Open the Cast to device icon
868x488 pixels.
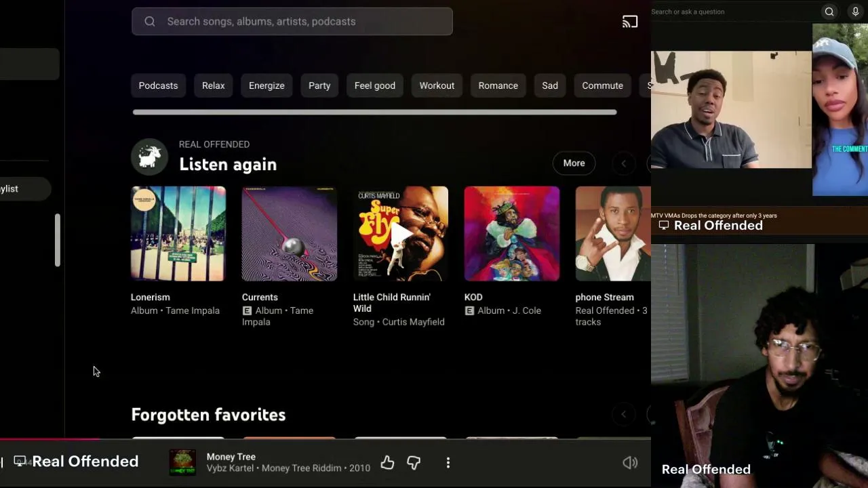coord(630,22)
